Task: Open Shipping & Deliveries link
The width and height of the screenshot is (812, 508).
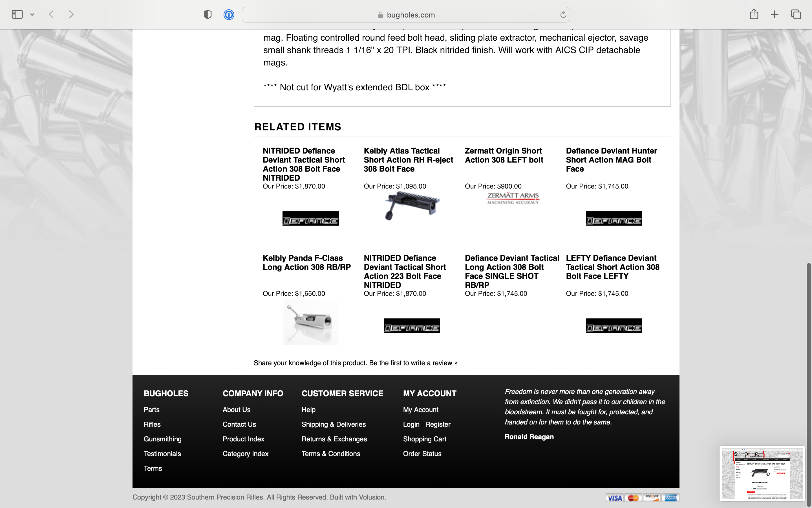Action: click(x=334, y=424)
